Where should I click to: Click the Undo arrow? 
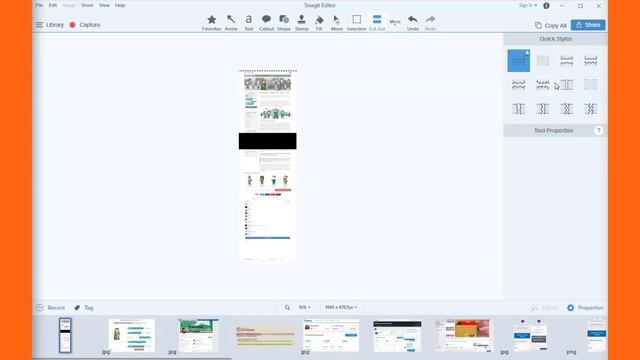tap(413, 22)
